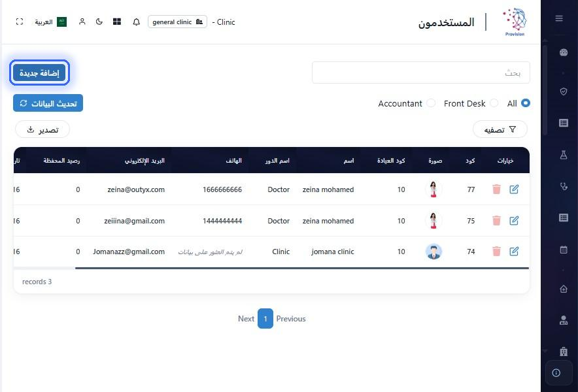This screenshot has height=392, width=578.
Task: Click the إضافة جديدة add new button
Action: point(39,73)
